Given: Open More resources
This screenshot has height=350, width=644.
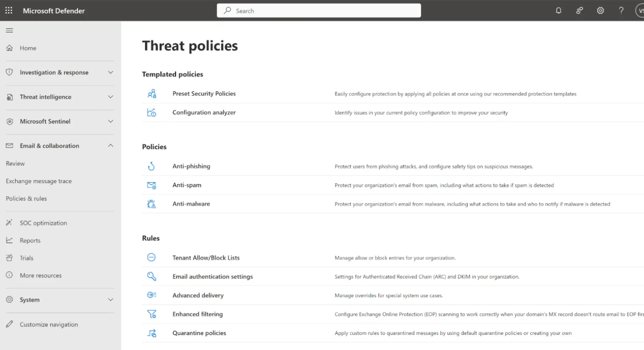Looking at the screenshot, I should (x=40, y=276).
